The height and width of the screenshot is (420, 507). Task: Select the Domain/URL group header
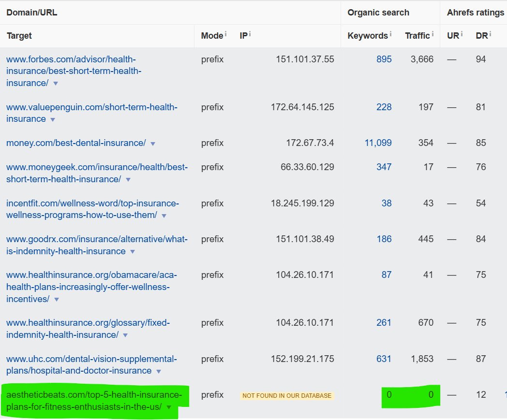(x=32, y=13)
